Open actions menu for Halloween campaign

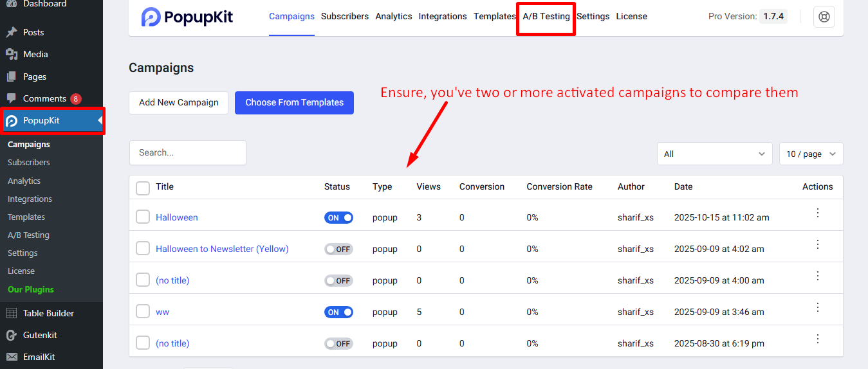click(818, 213)
